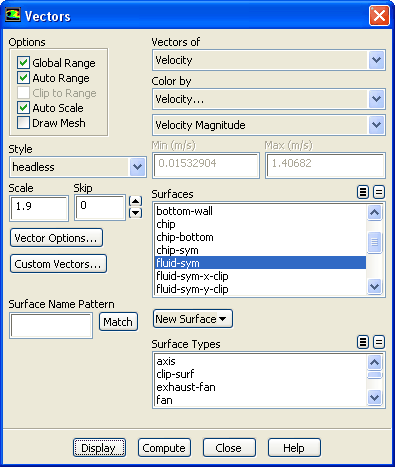The width and height of the screenshot is (395, 467).
Task: Disable the Auto Range checkbox
Action: 23,78
